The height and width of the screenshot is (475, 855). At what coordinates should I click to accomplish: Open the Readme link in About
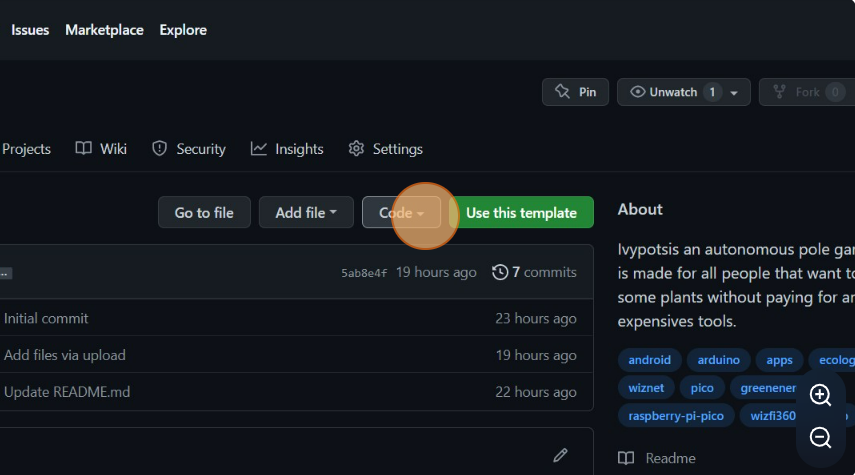coord(657,458)
